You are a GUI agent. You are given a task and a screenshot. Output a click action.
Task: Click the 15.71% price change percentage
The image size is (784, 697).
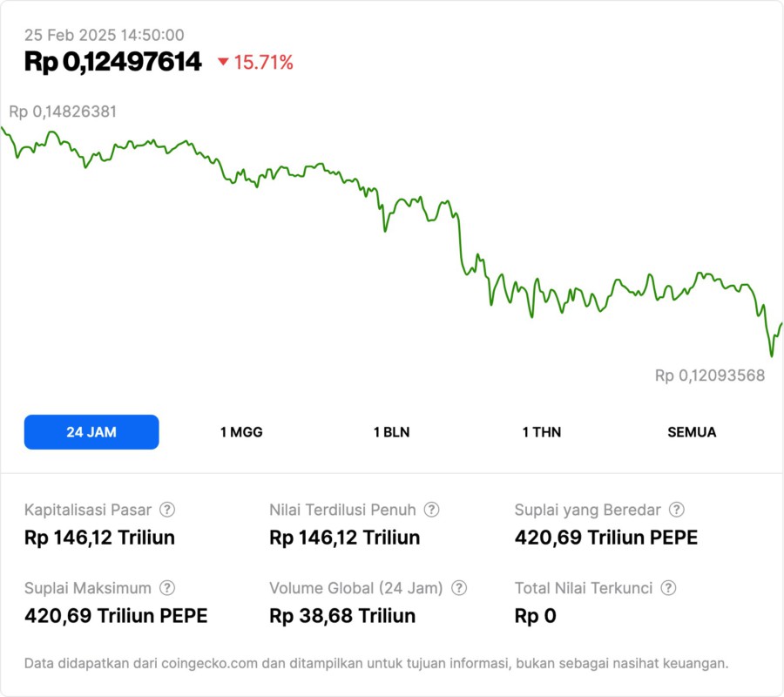click(263, 62)
